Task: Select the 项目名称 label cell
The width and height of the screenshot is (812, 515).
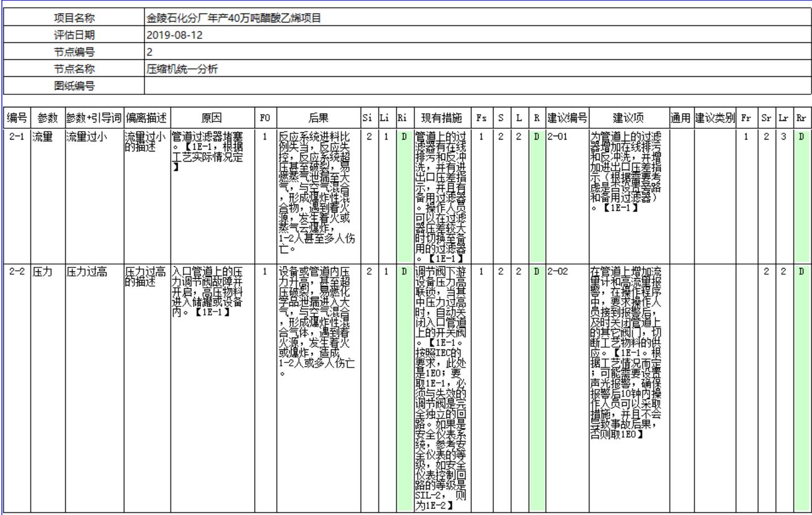Action: coord(74,18)
